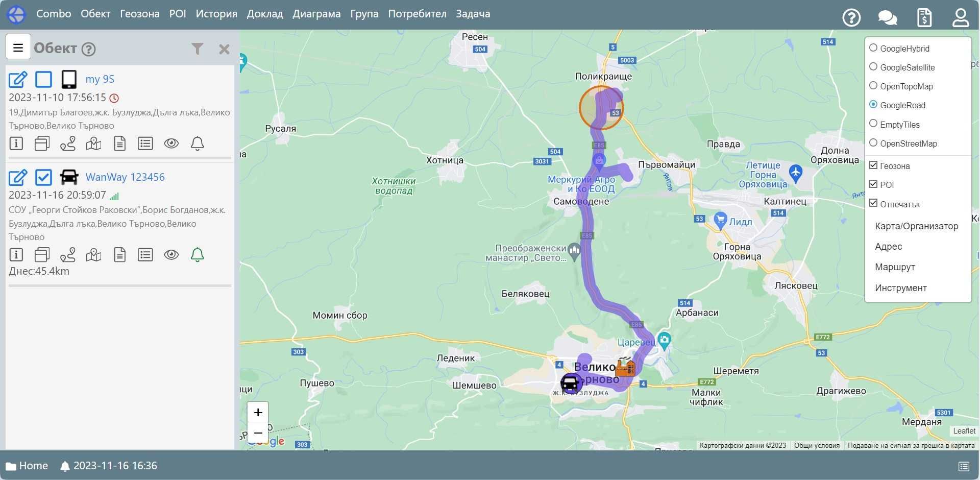
Task: Open the Доклад menu
Action: point(265,14)
